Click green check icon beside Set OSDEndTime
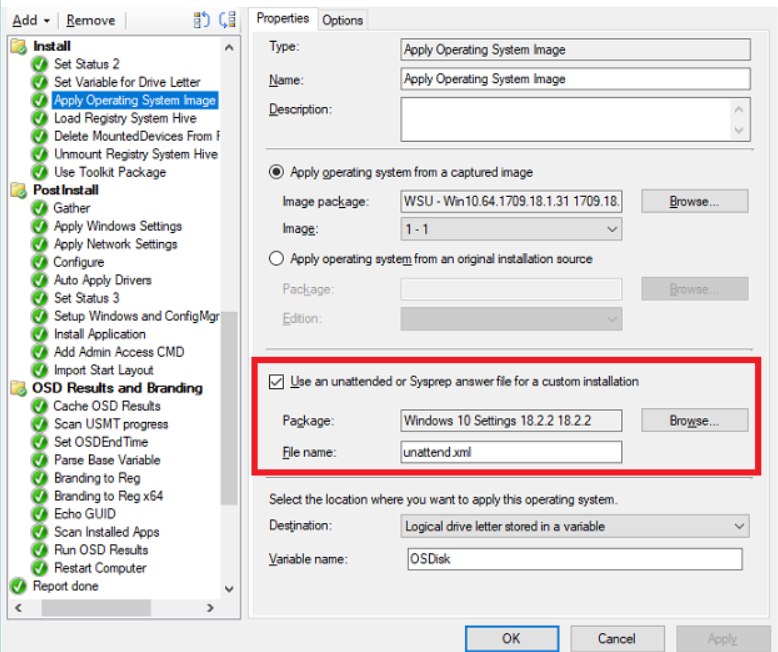The height and width of the screenshot is (652, 778). click(39, 442)
